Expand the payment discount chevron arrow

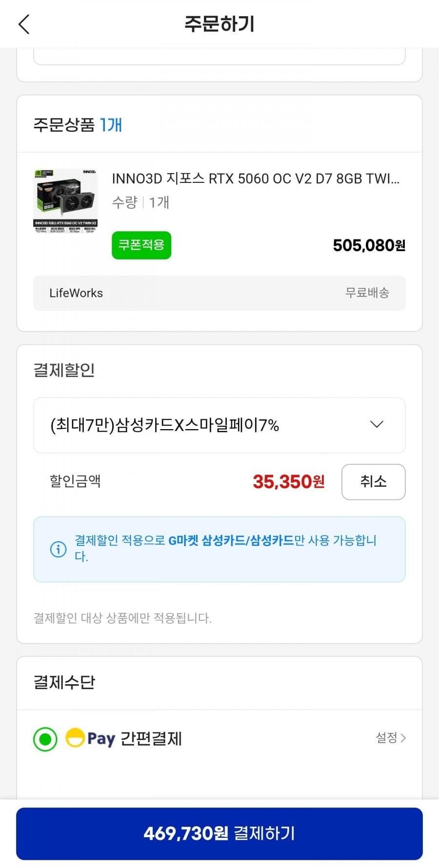pos(377,425)
